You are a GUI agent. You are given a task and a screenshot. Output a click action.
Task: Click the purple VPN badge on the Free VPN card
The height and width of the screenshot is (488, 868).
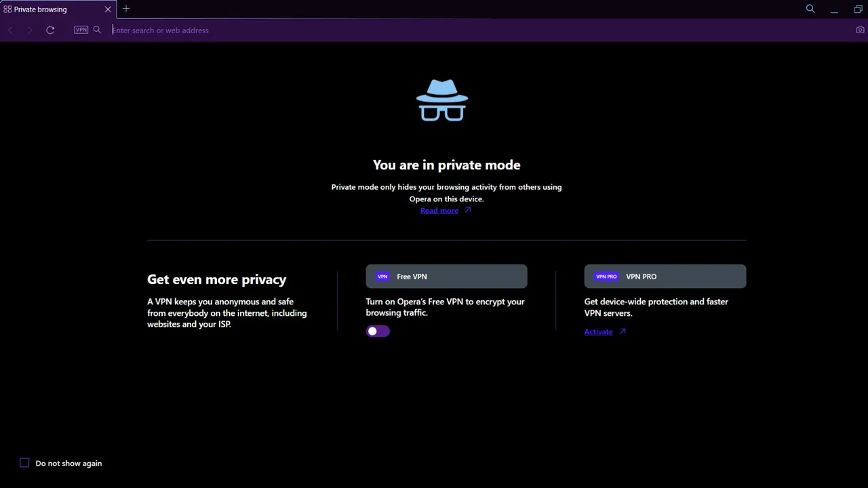pyautogui.click(x=382, y=276)
